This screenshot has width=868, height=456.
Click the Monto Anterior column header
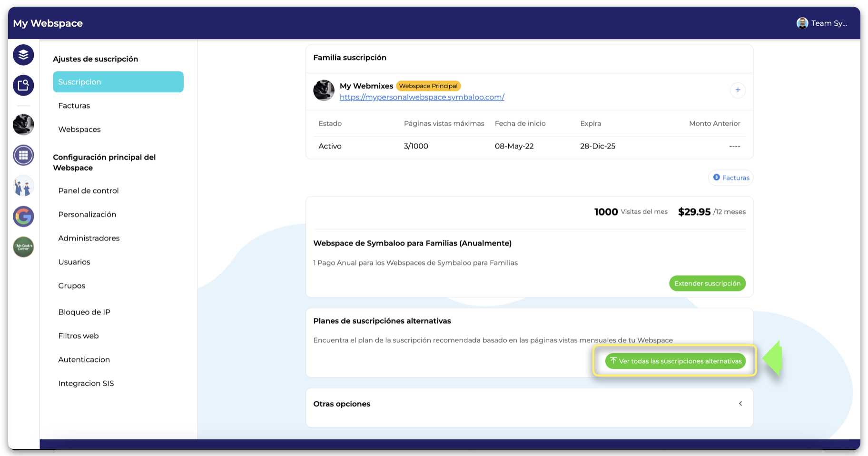coord(715,123)
